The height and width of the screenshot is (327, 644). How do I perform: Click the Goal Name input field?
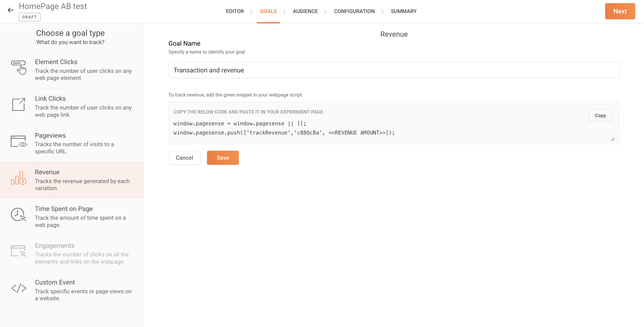click(x=394, y=70)
